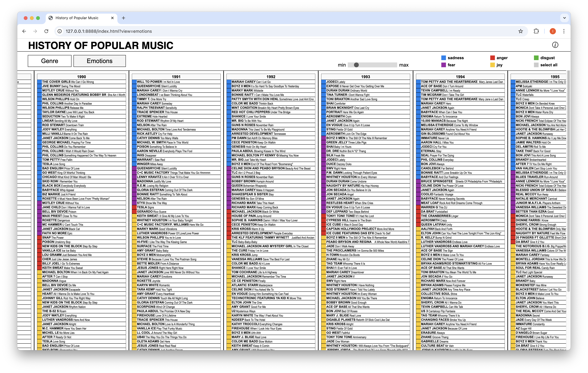Select Tesla Signs in 1991
Viewport: 588px width, 373px height.
coord(176,207)
